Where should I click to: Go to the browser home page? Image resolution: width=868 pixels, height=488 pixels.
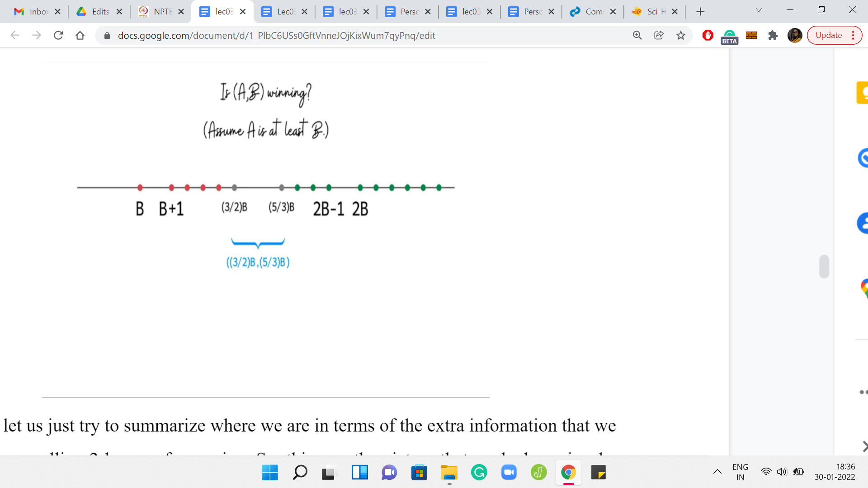point(80,35)
